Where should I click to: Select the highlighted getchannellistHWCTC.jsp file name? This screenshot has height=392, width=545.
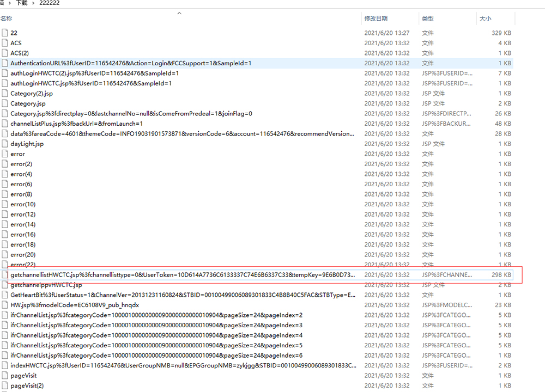point(183,275)
